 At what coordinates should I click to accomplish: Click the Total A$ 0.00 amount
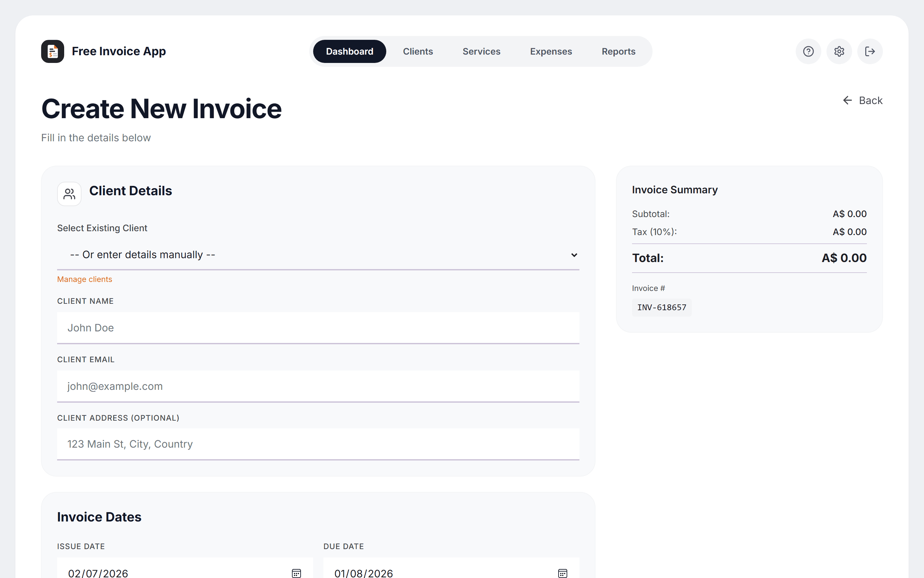tap(844, 258)
